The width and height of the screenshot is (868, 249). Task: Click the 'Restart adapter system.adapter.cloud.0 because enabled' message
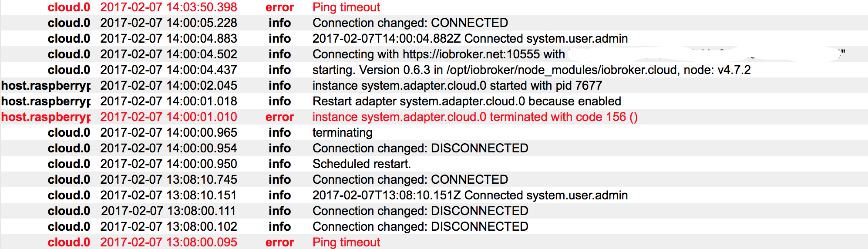(466, 101)
